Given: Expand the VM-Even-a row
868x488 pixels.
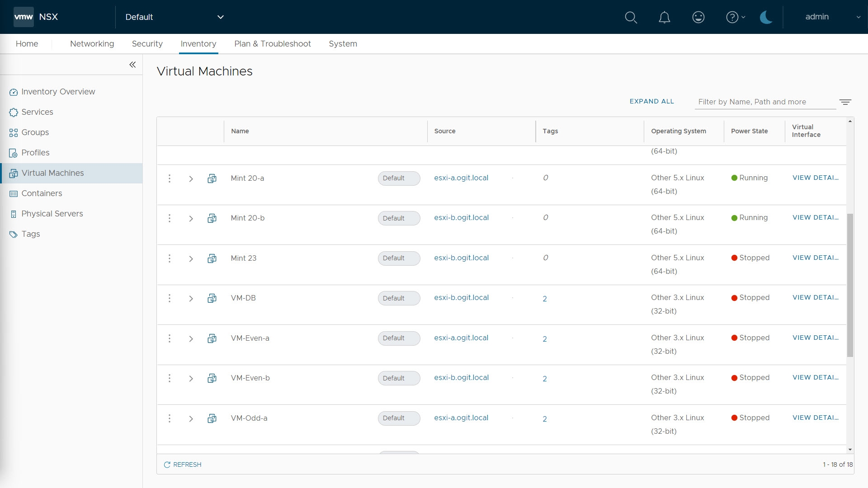Looking at the screenshot, I should tap(191, 339).
